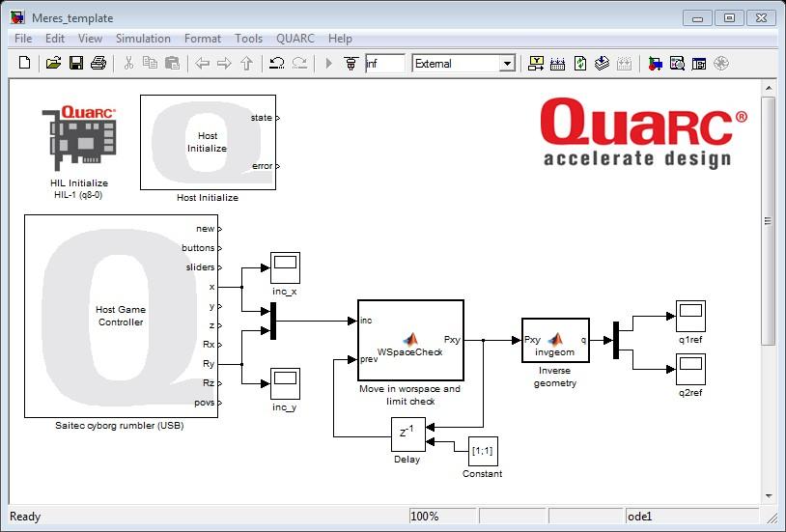
Task: Click the 'sliders' output port label
Action: (200, 267)
